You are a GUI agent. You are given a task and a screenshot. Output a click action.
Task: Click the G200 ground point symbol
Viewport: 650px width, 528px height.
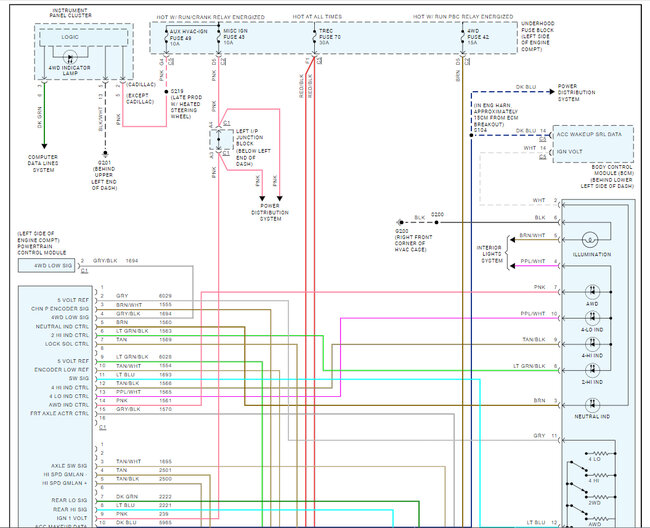point(400,223)
